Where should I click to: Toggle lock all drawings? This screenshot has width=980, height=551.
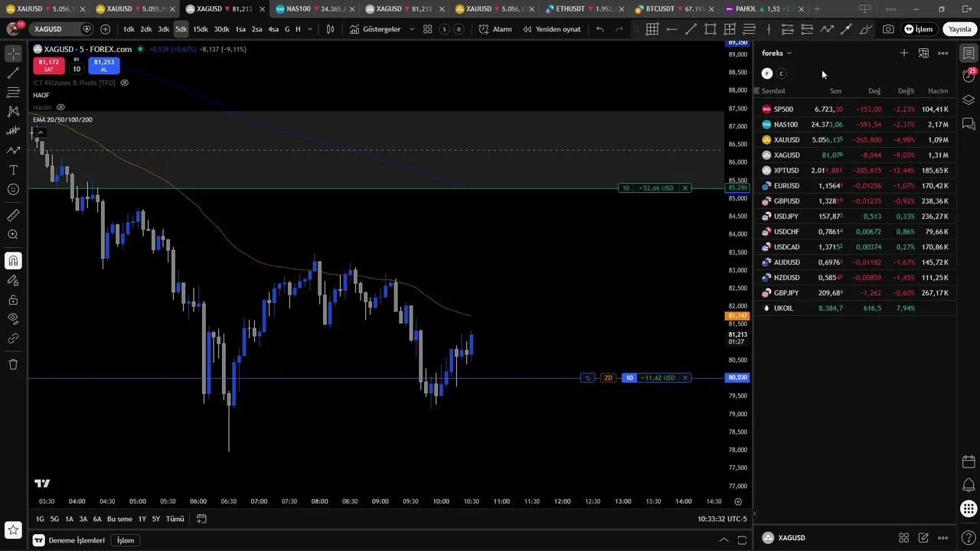coord(13,300)
